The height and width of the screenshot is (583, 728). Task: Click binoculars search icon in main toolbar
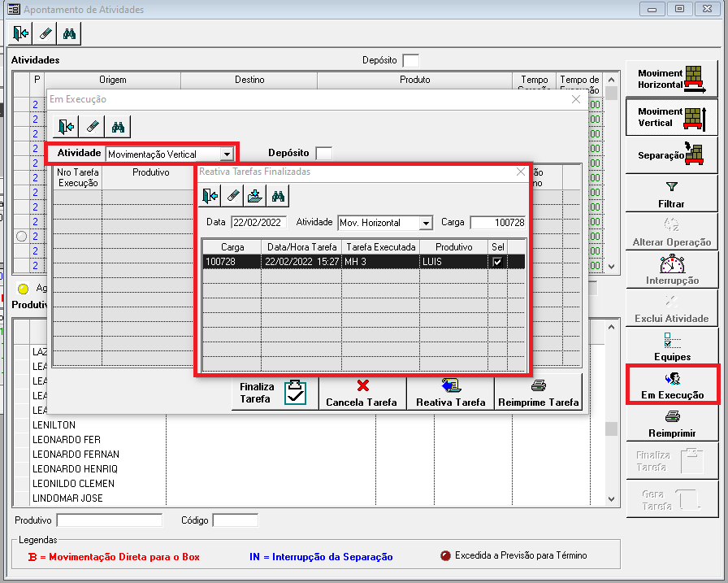(69, 33)
